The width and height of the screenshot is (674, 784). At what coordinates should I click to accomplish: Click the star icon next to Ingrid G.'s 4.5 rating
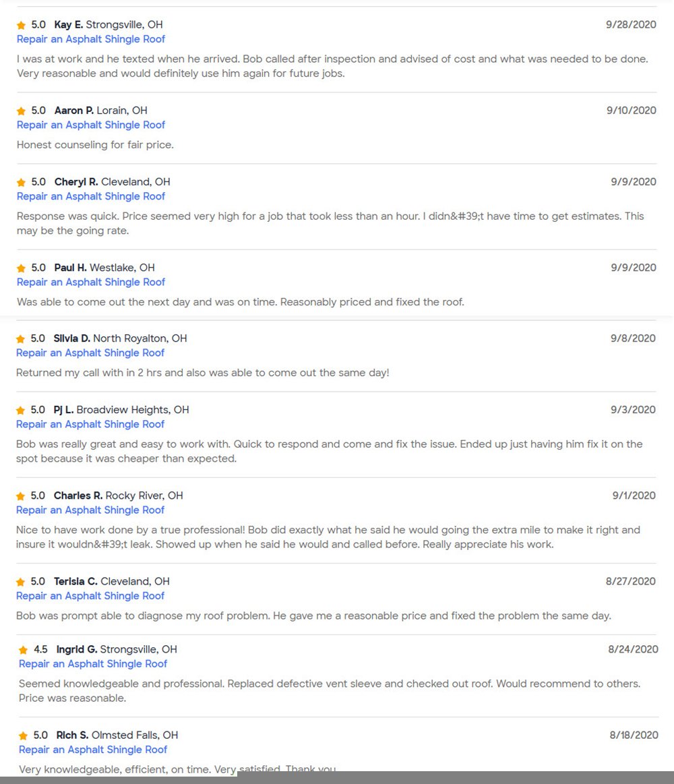tap(24, 651)
